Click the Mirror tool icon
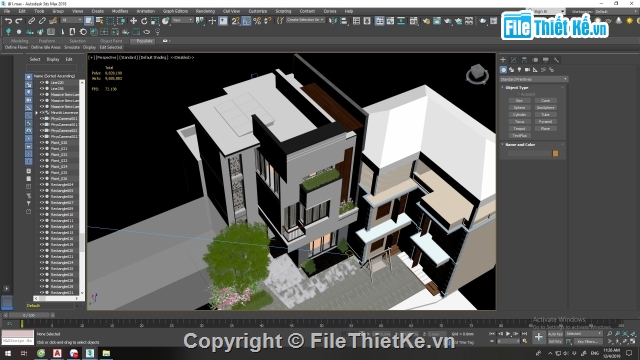Viewport: 640px width, 360px height. [x=333, y=21]
